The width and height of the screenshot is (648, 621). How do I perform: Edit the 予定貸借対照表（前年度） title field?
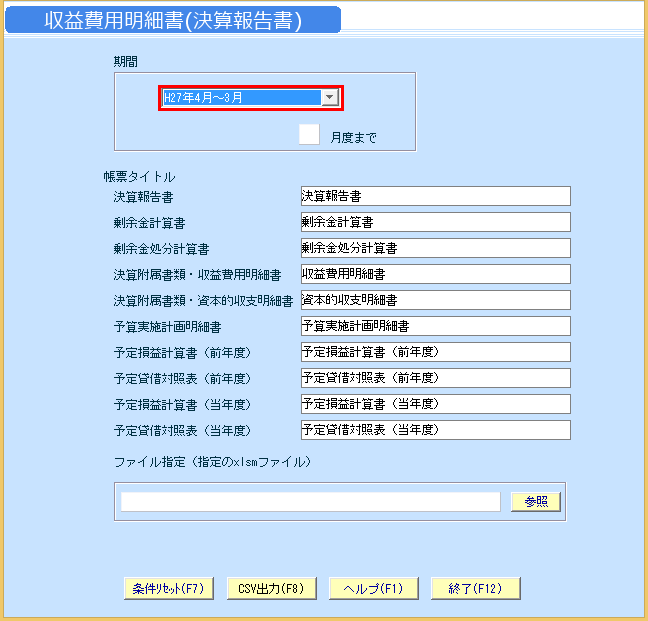coord(436,378)
